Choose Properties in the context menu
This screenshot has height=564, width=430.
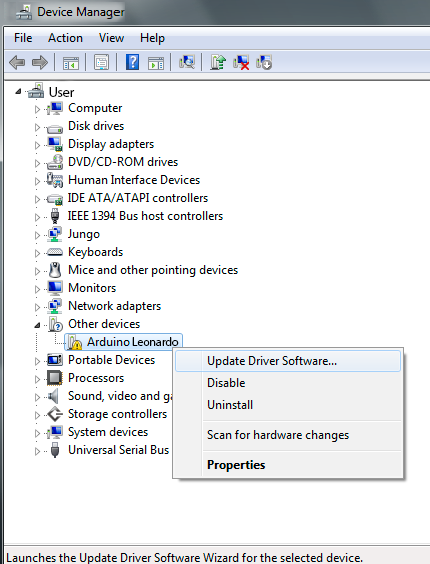tap(236, 465)
